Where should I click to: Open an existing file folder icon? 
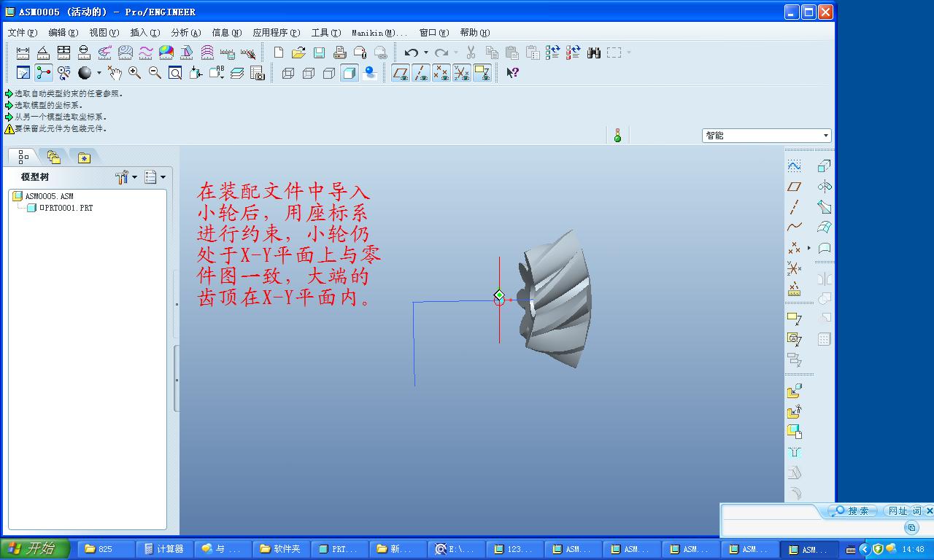298,52
